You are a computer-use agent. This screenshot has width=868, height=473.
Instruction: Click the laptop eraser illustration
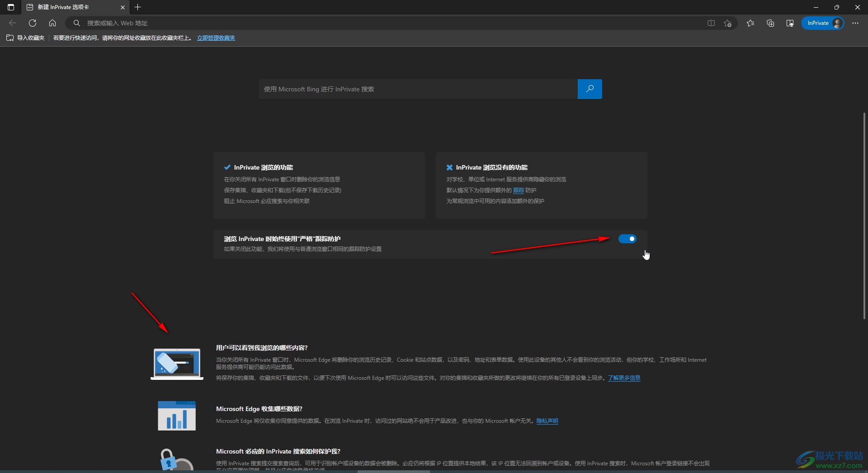[x=177, y=364]
